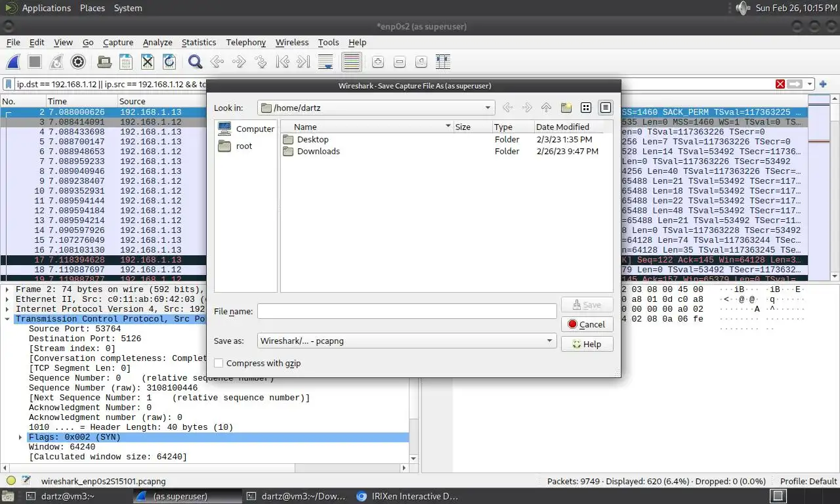Image resolution: width=840 pixels, height=504 pixels.
Task: Toggle auto-scroll to last packet during capture
Action: (x=325, y=62)
